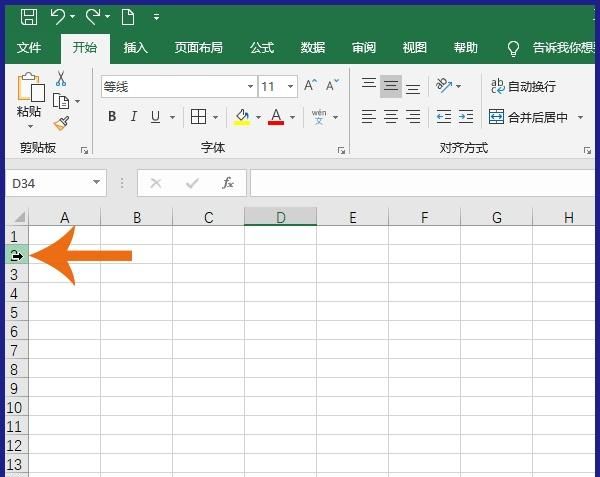Image resolution: width=600 pixels, height=477 pixels.
Task: Toggle Bold formatting
Action: 112,116
